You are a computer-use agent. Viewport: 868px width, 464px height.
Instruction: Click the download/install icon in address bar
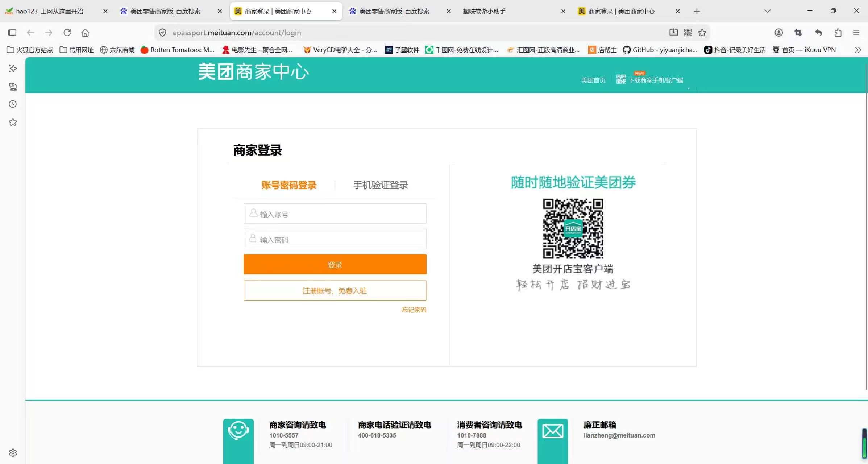pos(673,33)
